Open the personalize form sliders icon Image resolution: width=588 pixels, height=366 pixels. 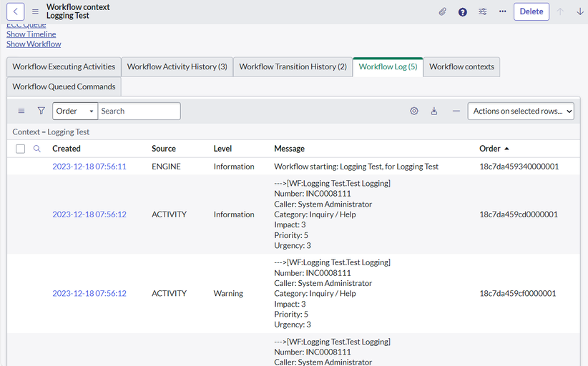coord(483,11)
